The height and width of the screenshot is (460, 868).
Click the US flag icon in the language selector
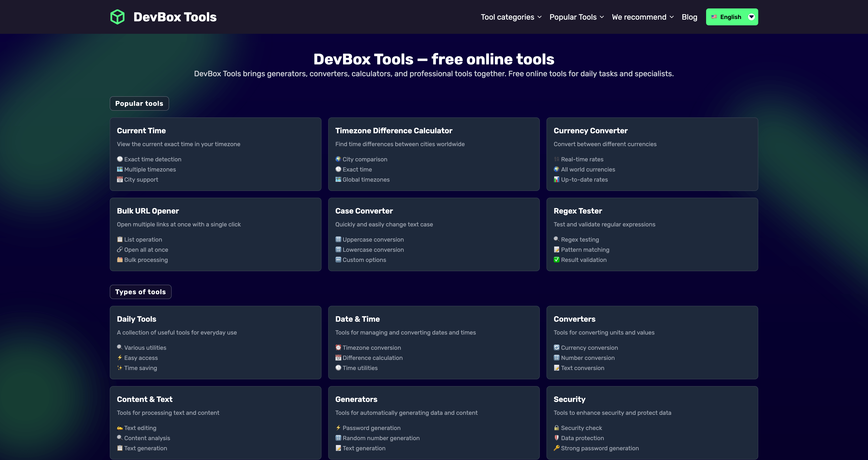(x=714, y=17)
